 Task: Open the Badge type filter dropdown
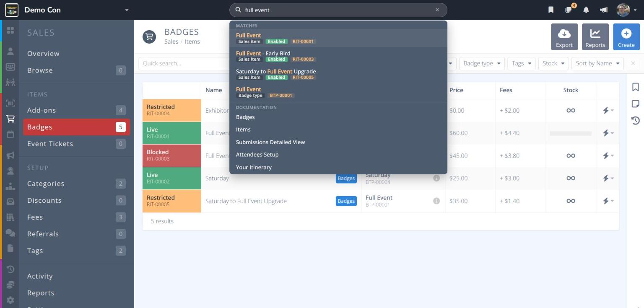(482, 63)
